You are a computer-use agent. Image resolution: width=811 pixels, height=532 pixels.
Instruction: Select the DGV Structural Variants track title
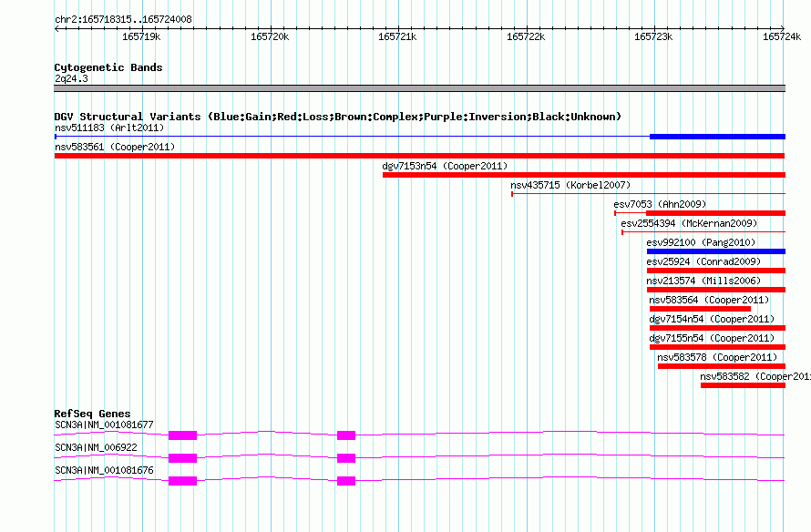338,117
